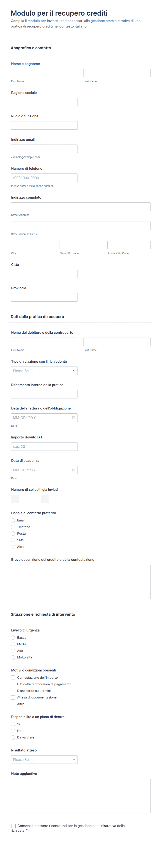Focus the Note aggiuntive text area

(x=81, y=796)
